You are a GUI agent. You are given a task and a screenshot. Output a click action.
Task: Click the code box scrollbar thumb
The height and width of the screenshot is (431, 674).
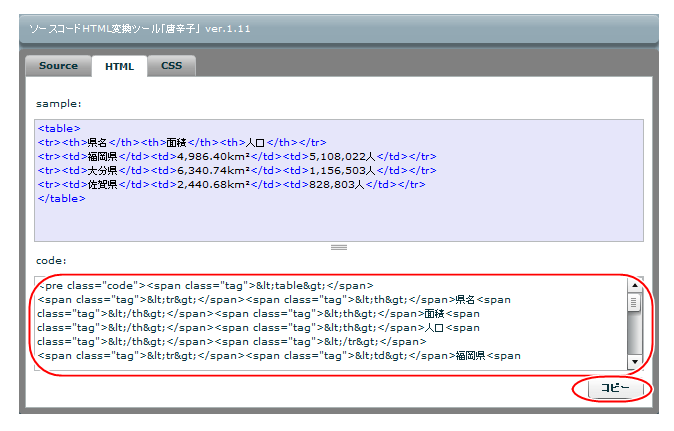(x=634, y=302)
